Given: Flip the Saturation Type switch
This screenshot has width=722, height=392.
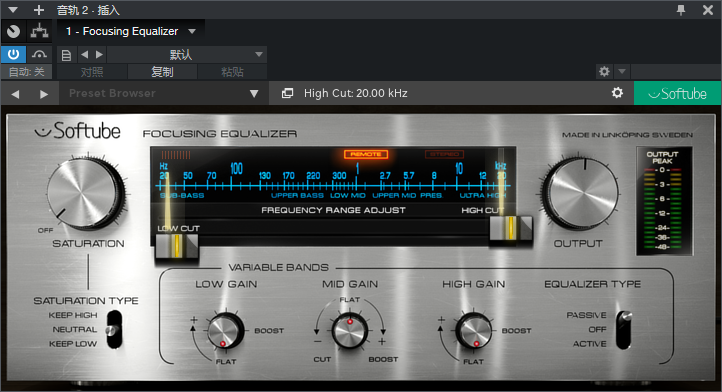Looking at the screenshot, I should (114, 330).
